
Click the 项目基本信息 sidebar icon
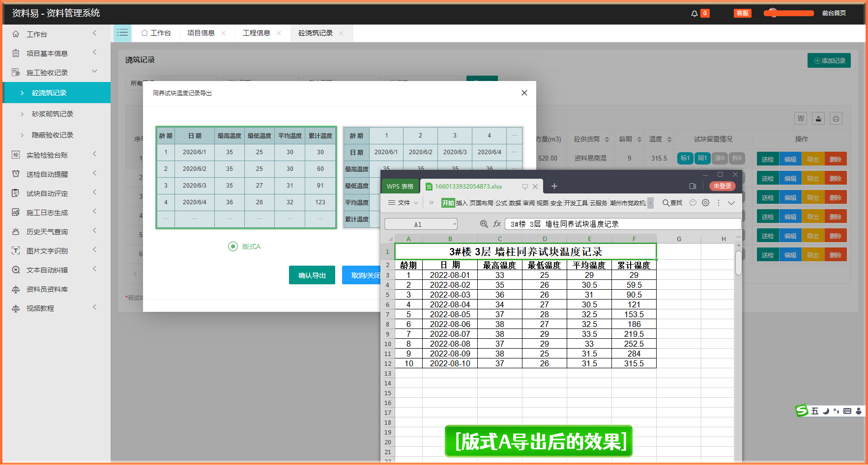16,54
